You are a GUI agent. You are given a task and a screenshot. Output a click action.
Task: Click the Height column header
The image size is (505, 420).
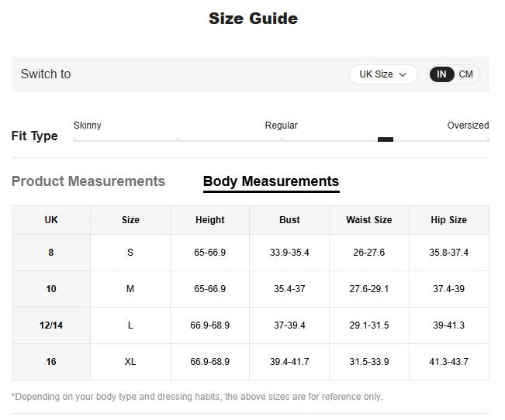tap(209, 220)
